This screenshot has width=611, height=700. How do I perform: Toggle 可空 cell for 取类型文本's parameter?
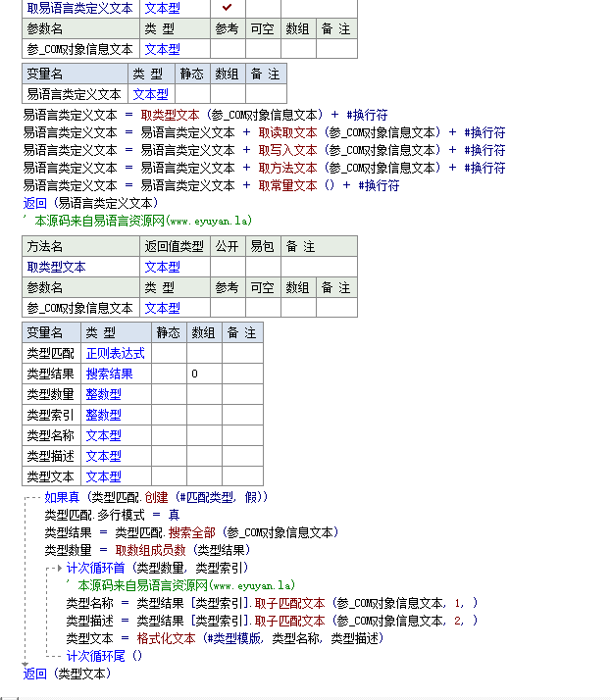tap(263, 308)
